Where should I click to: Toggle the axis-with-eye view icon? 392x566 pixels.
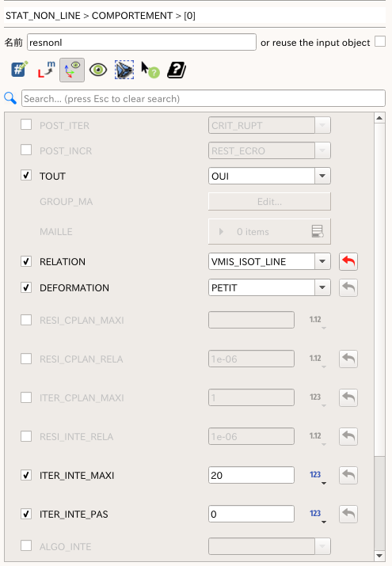[72, 70]
